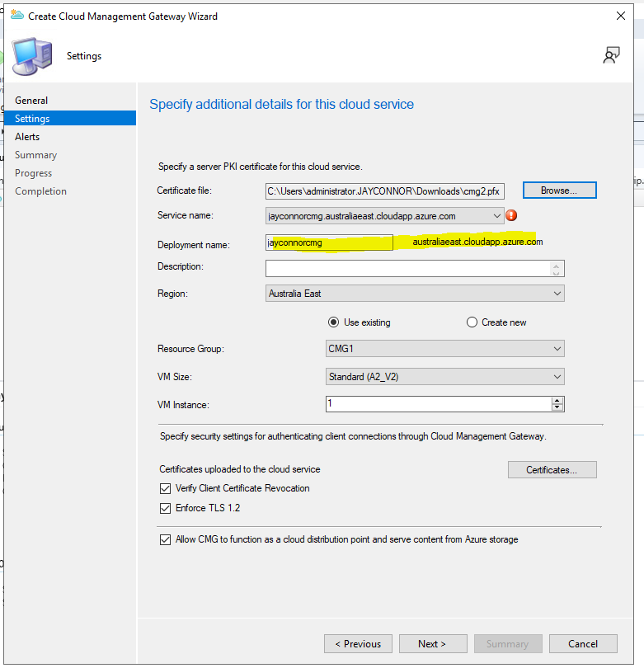The image size is (644, 668).
Task: Click the Browse... button
Action: [x=559, y=191]
